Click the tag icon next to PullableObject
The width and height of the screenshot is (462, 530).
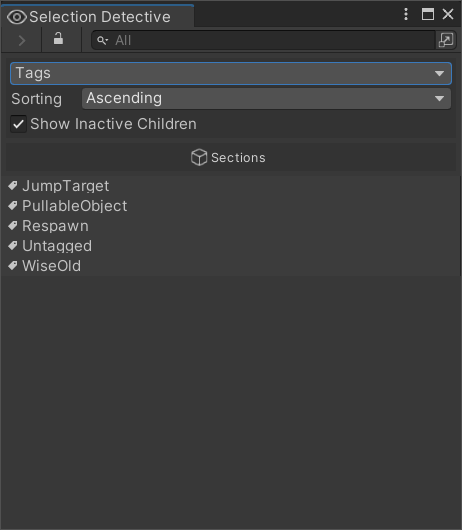click(13, 206)
